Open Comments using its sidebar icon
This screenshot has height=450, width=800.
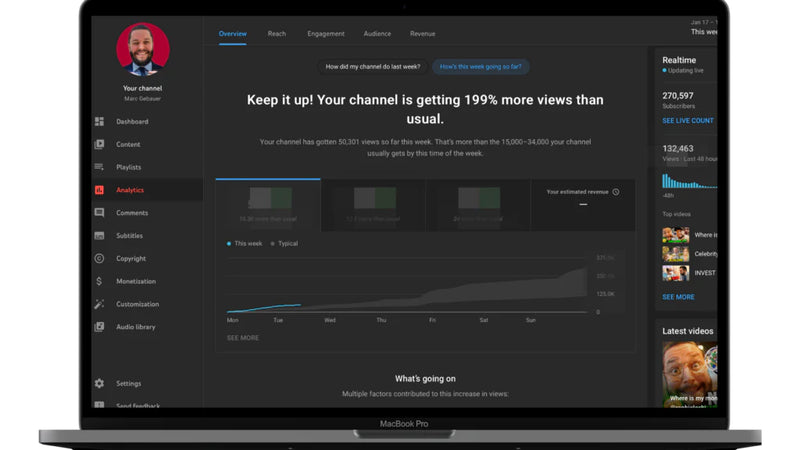99,213
